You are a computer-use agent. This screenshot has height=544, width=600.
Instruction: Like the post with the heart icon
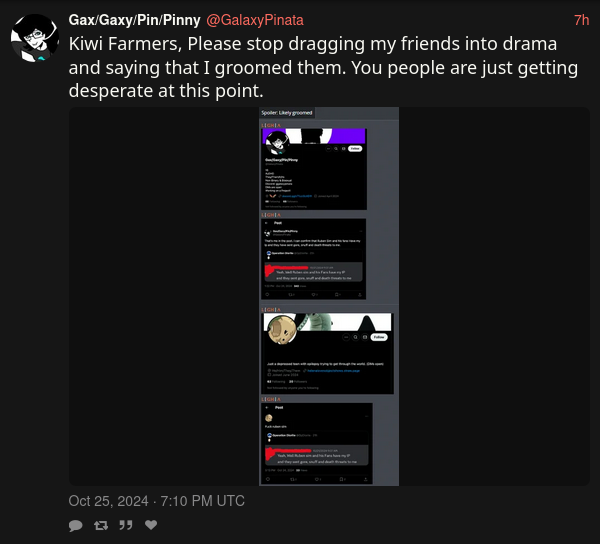click(151, 525)
